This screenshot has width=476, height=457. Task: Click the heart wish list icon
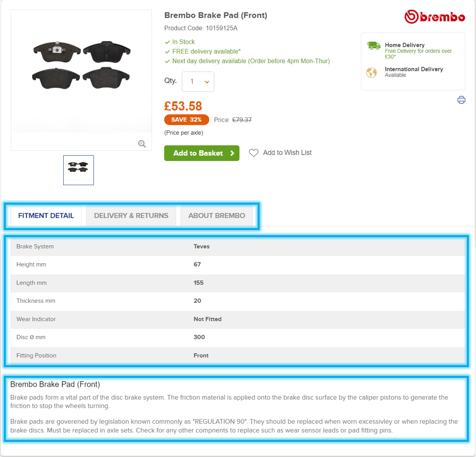[x=254, y=153]
